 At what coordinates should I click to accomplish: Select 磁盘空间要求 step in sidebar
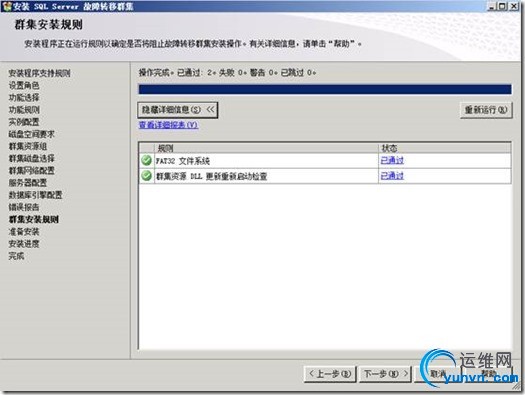coord(31,134)
